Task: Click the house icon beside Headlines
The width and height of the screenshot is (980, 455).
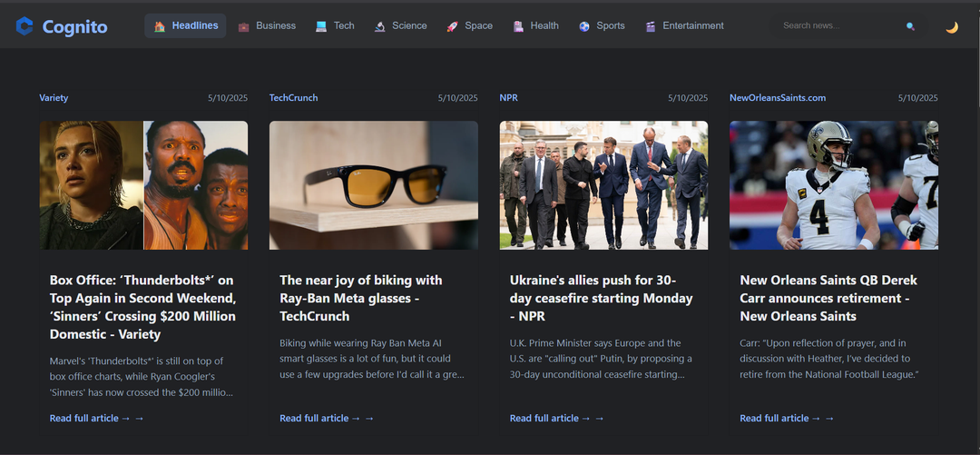Action: (160, 26)
